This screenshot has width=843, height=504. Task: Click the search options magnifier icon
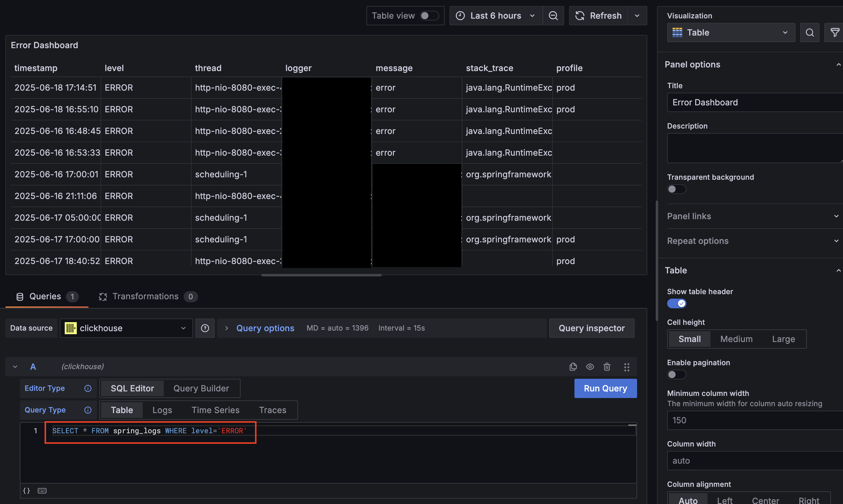(x=809, y=33)
